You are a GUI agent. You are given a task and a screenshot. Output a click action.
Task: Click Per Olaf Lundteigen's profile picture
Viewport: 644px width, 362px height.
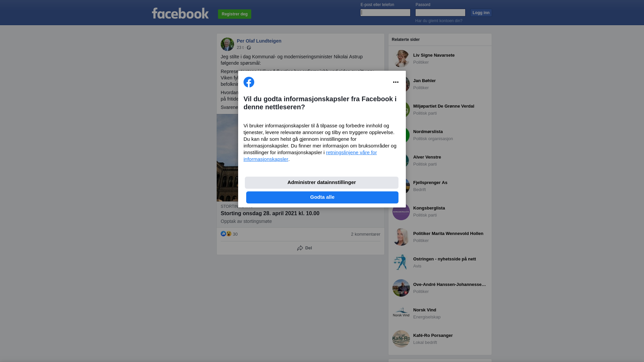227,44
